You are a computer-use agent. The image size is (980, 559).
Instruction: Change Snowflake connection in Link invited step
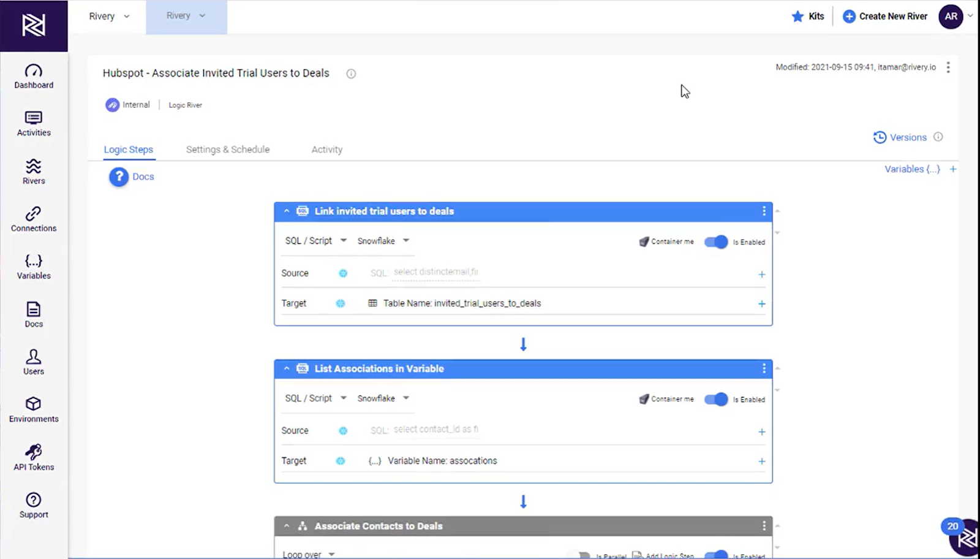pos(383,241)
